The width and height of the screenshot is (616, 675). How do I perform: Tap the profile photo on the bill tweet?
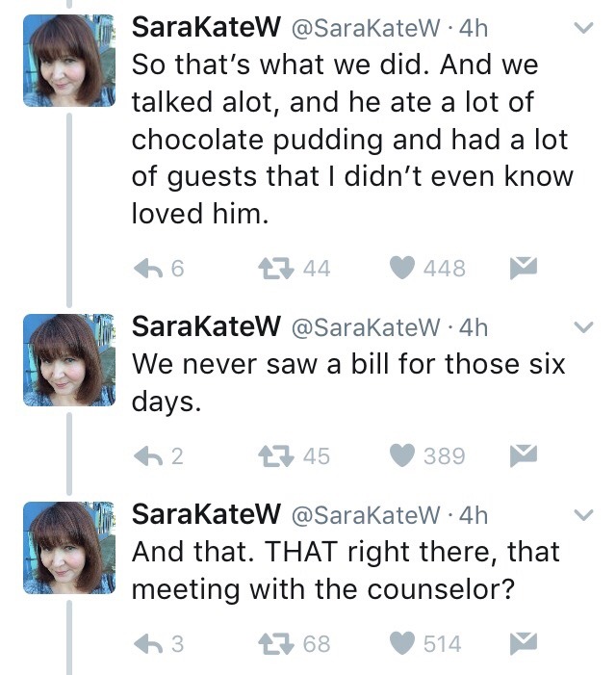63,359
